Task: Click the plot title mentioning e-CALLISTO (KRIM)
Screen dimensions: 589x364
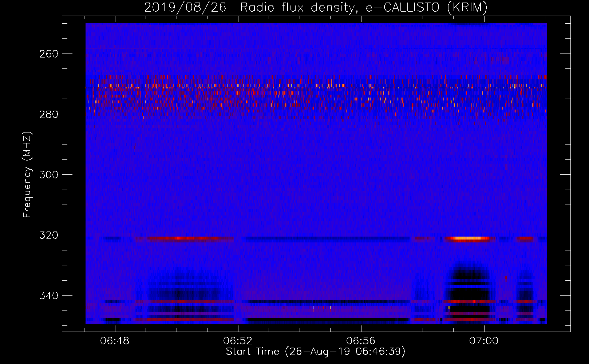Action: click(x=316, y=7)
